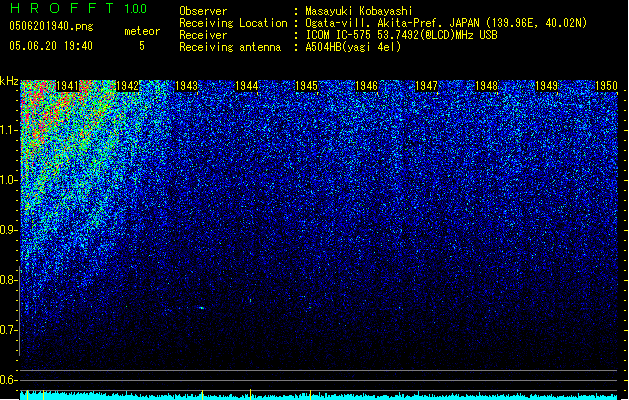Click the 1941 time marker
This screenshot has height=400, width=629.
coord(67,86)
